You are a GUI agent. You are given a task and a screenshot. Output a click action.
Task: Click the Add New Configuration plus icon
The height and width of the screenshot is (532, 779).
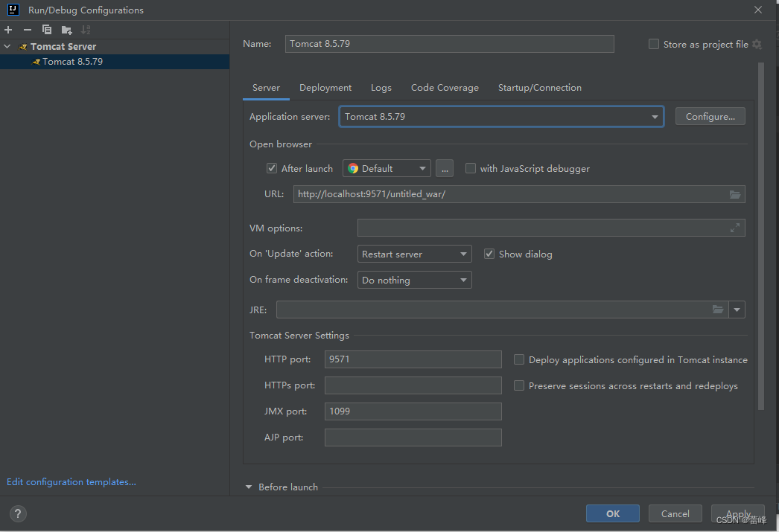[8, 30]
